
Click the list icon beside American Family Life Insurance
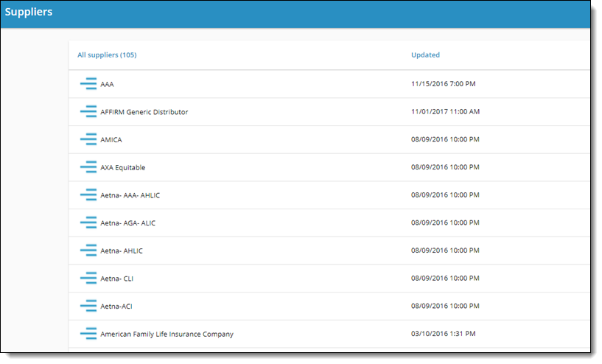click(88, 334)
